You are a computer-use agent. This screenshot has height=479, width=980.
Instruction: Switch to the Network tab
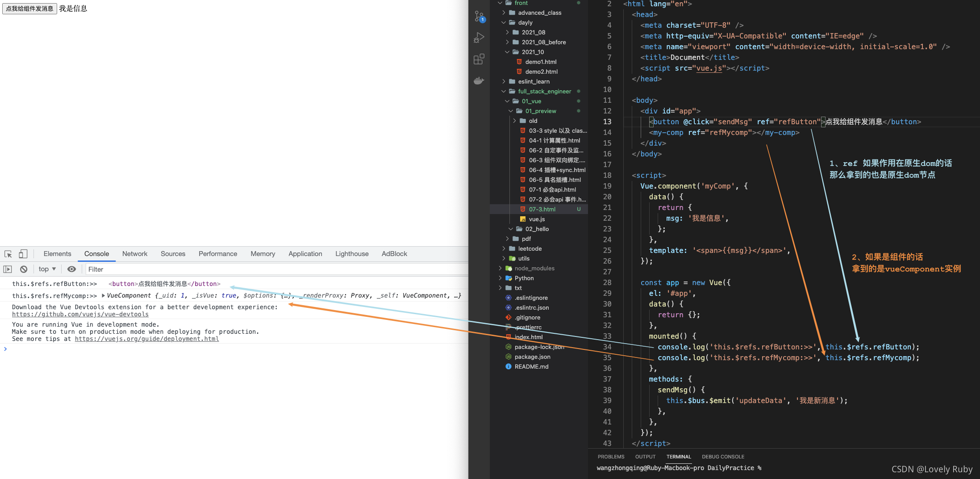point(135,254)
